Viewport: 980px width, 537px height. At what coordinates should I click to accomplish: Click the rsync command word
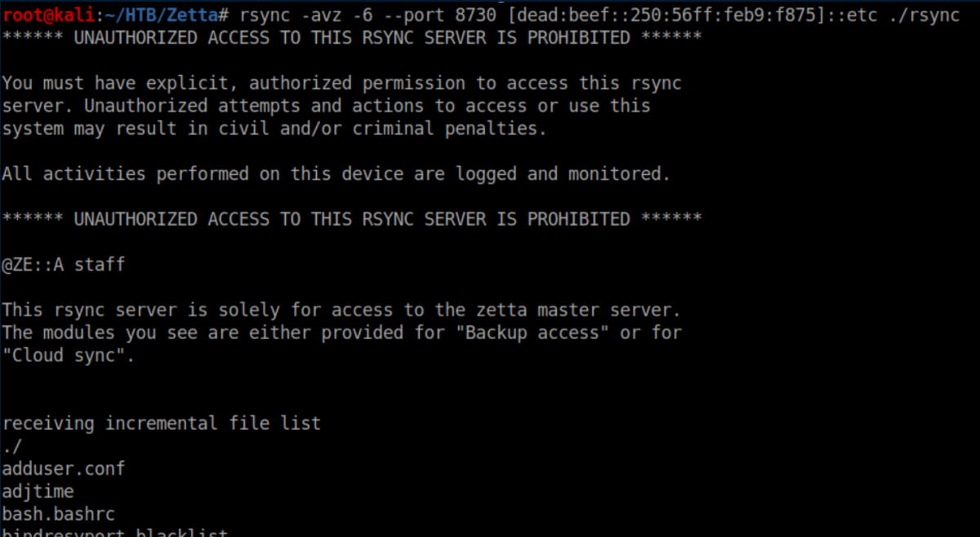[x=265, y=15]
